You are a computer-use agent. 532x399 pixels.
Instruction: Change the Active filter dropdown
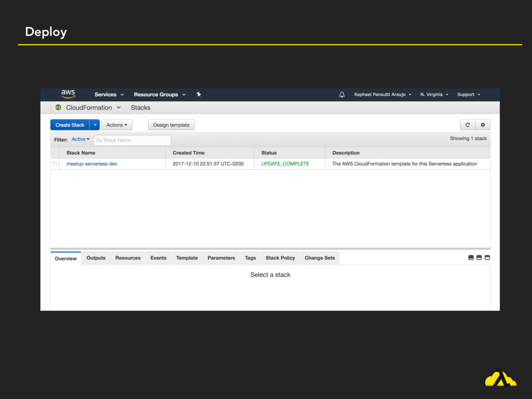(x=81, y=139)
